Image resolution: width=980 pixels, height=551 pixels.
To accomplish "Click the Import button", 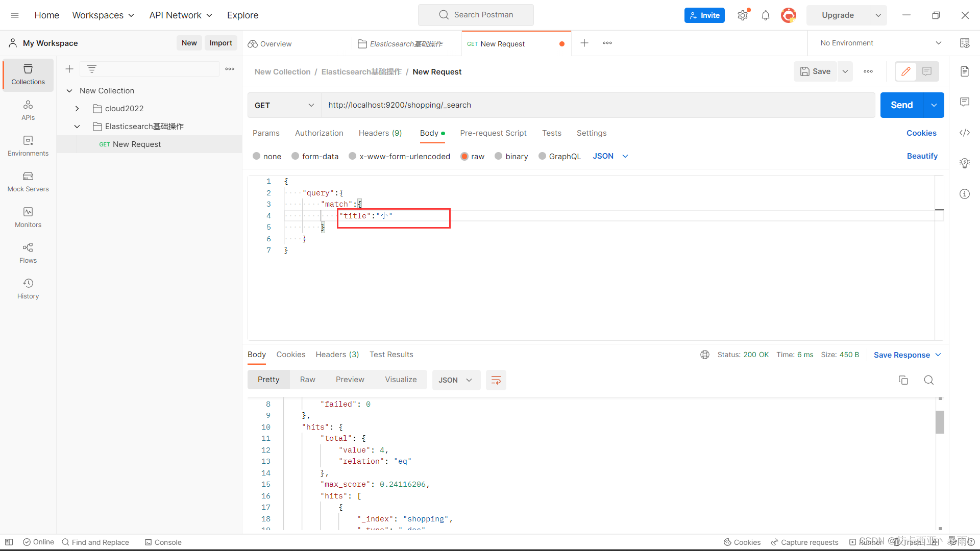I will (221, 43).
